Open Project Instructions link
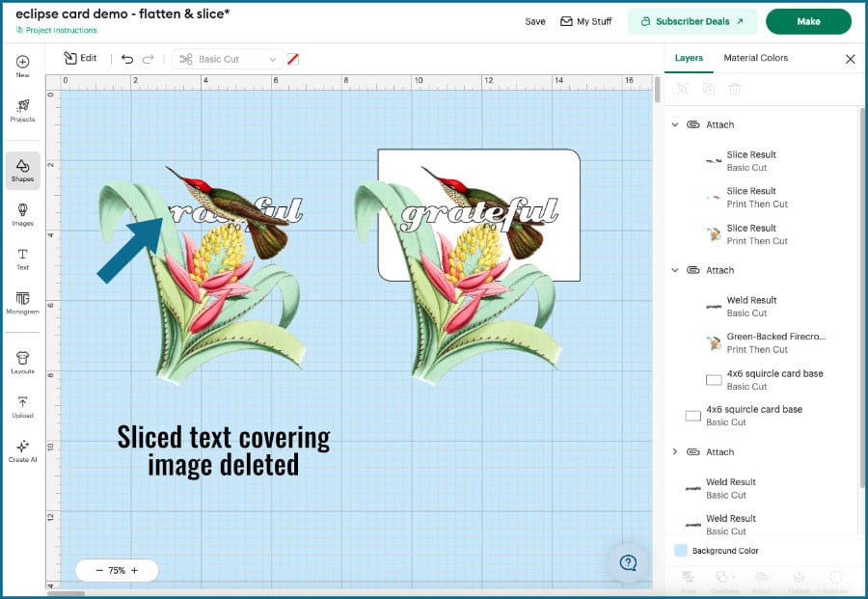 pyautogui.click(x=57, y=31)
